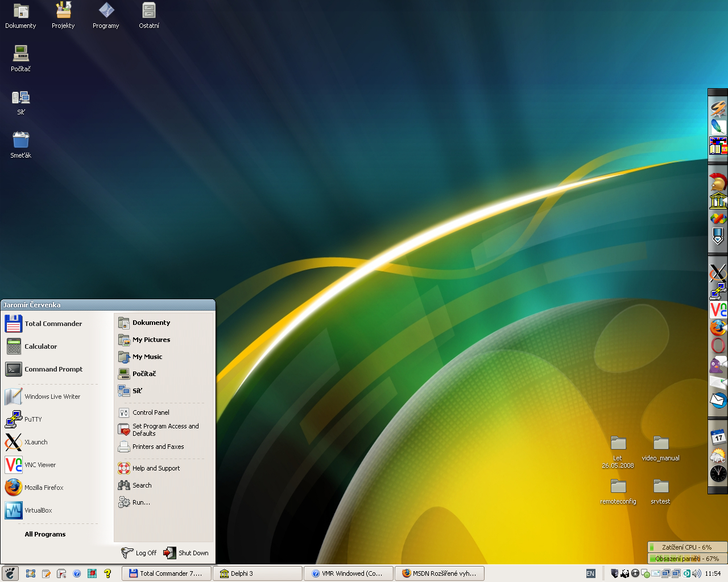Click the Shut Down button
Viewport: 728px width, 582px height.
pos(186,552)
